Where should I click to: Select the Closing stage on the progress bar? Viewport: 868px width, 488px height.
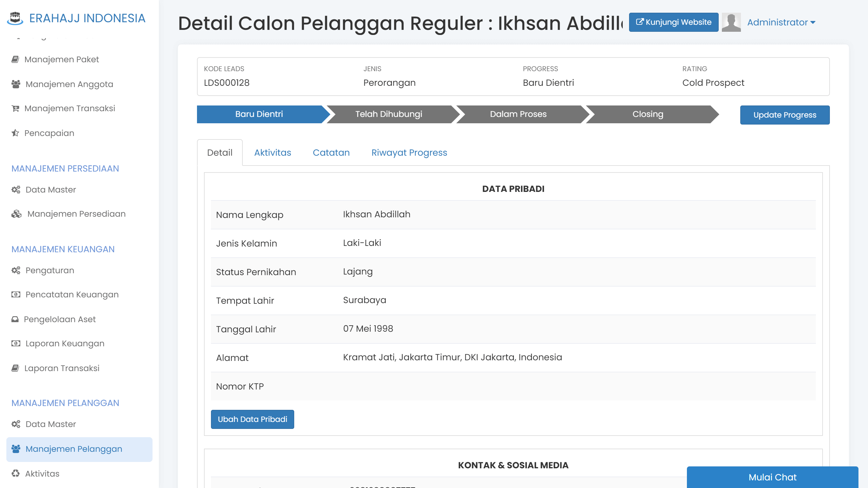(647, 114)
